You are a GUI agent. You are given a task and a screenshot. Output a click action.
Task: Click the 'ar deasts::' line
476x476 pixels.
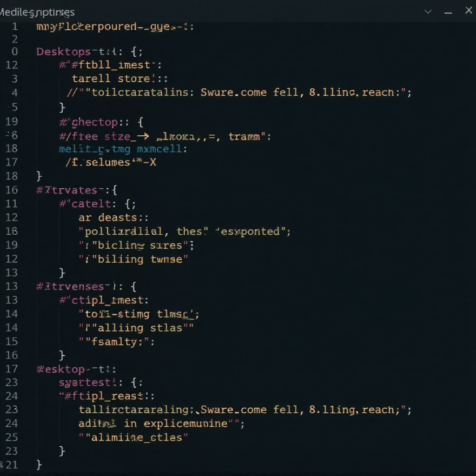point(113,218)
